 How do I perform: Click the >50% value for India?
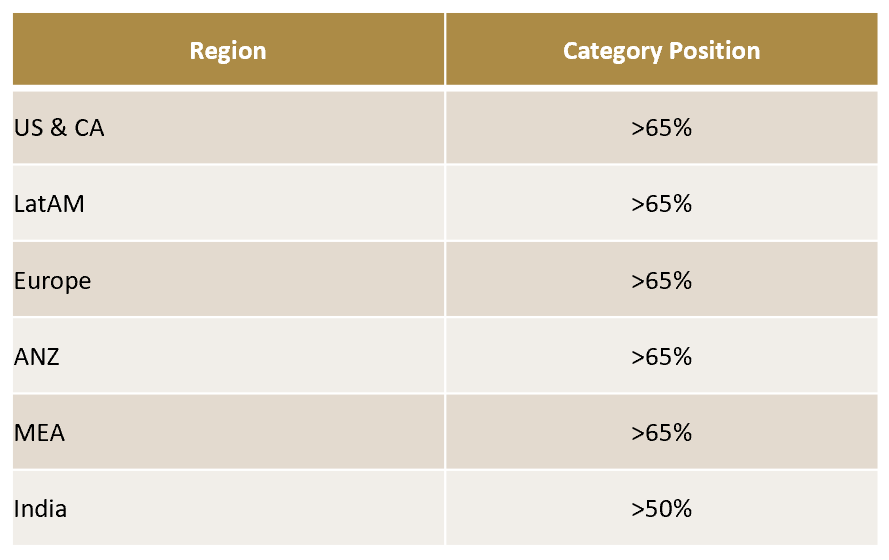click(x=661, y=509)
